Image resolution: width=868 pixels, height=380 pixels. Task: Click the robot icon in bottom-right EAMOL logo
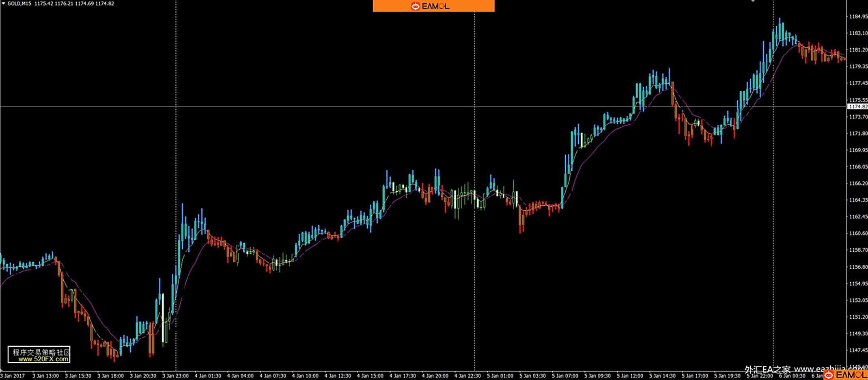point(829,375)
